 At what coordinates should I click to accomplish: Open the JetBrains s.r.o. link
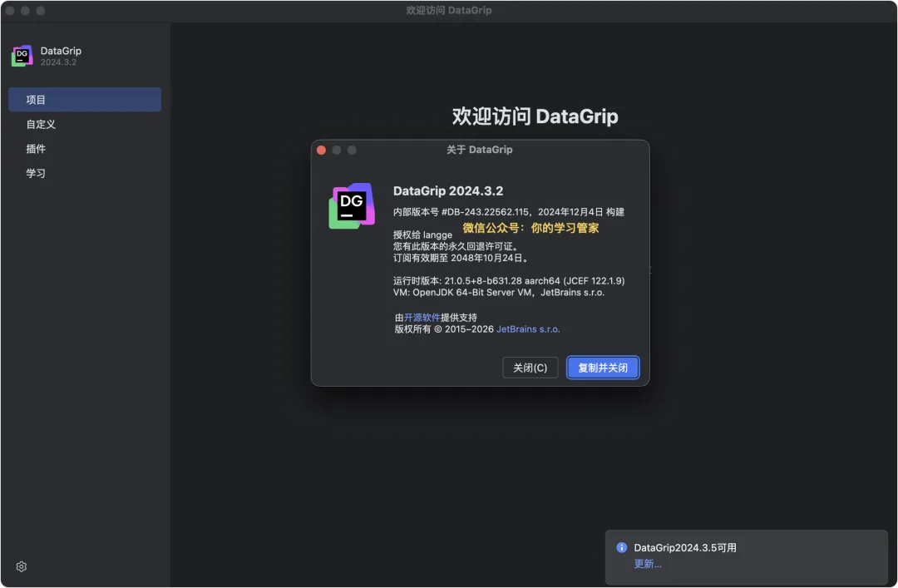coord(528,329)
